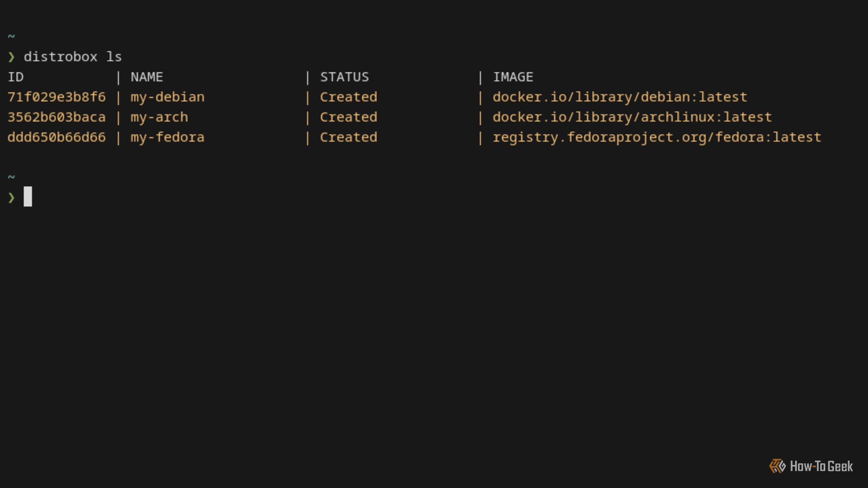Click the block cursor at the empty prompt
This screenshot has height=488, width=868.
pos(28,197)
